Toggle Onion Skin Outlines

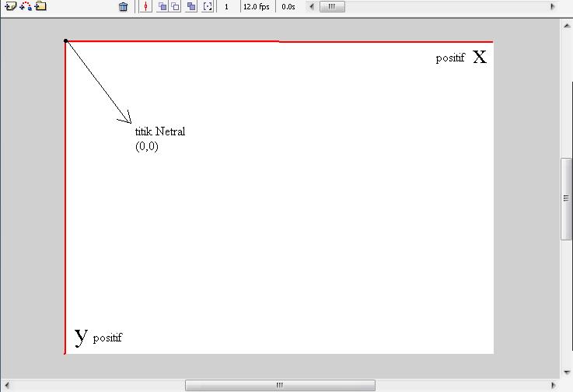(x=175, y=6)
